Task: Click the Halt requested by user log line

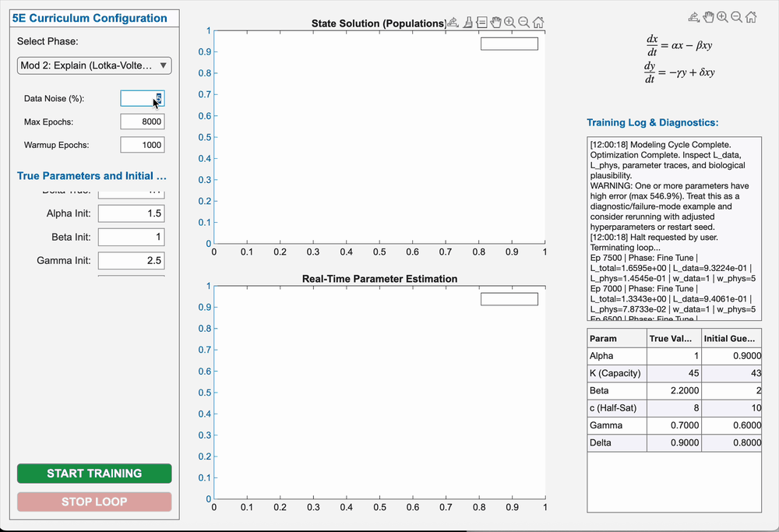Action: click(654, 242)
